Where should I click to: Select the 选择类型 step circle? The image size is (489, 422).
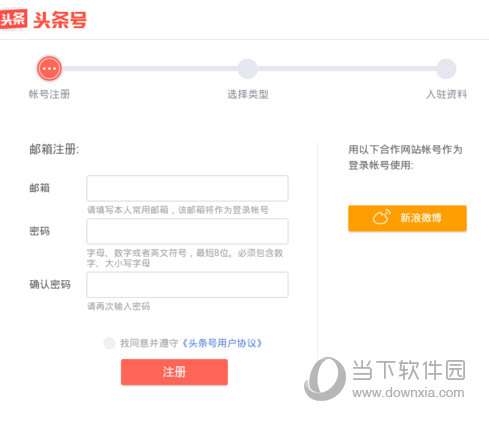point(247,69)
